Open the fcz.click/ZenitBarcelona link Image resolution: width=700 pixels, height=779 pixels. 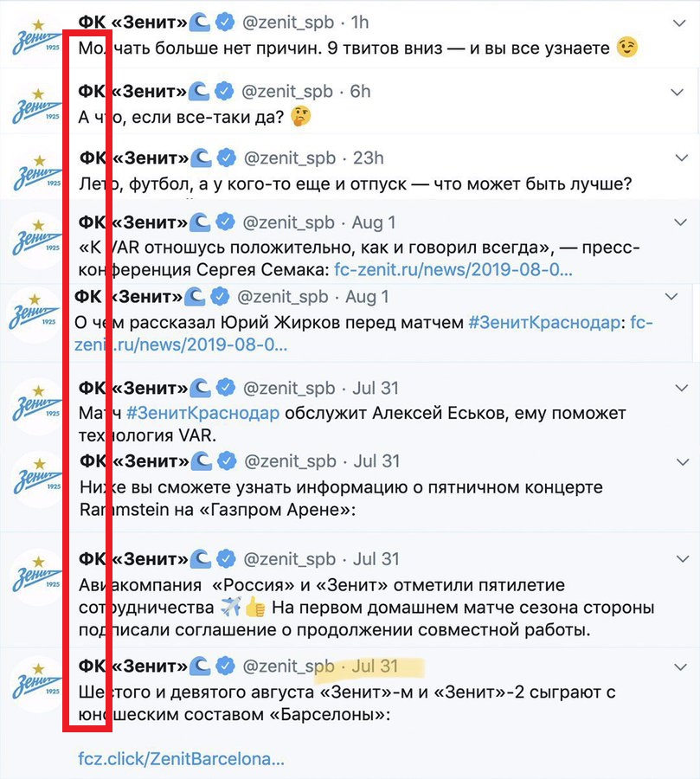(182, 758)
